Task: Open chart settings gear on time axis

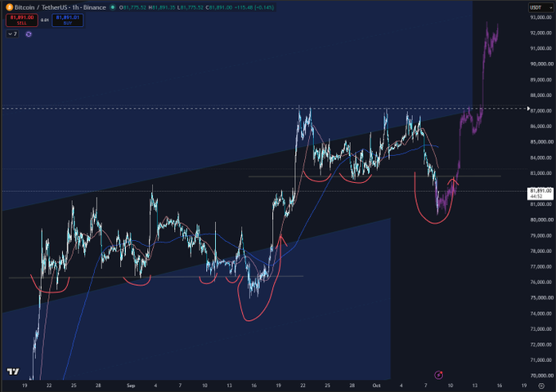Action: 541,385
